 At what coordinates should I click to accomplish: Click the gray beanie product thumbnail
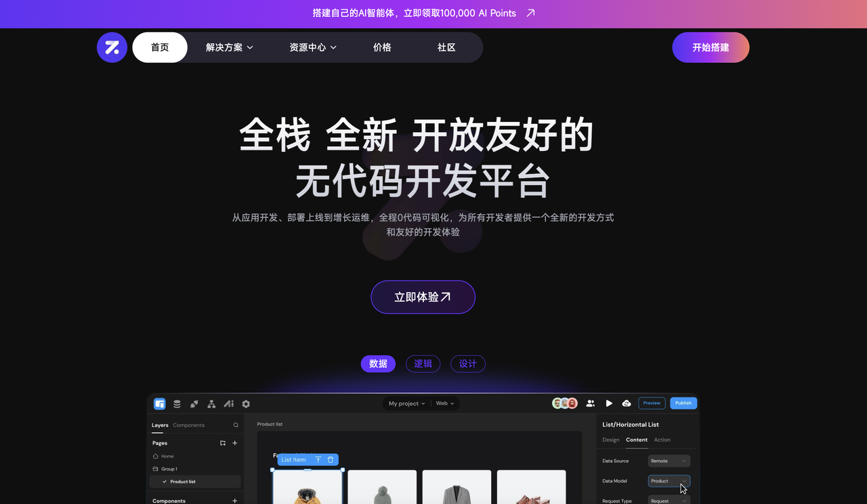coord(382,487)
